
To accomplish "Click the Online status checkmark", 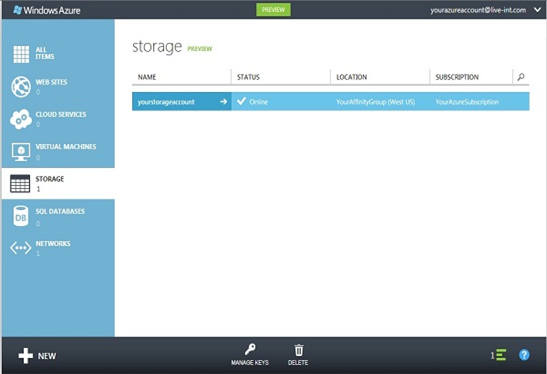I will pos(241,101).
